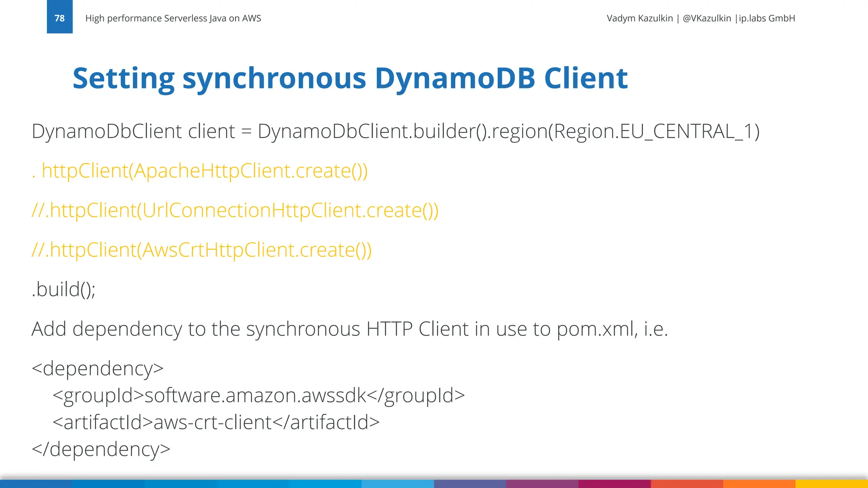Click the red-orange segment of bottom color bar
868x488 pixels.
(687, 484)
